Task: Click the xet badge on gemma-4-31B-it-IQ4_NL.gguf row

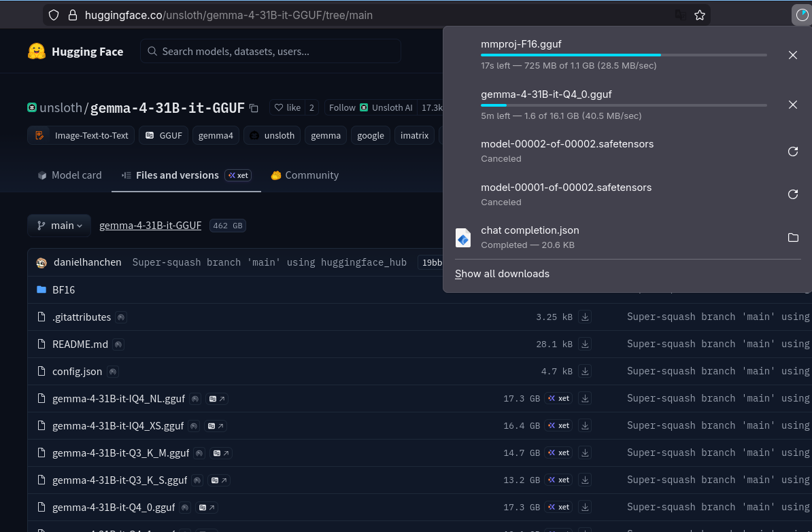Action: (558, 398)
